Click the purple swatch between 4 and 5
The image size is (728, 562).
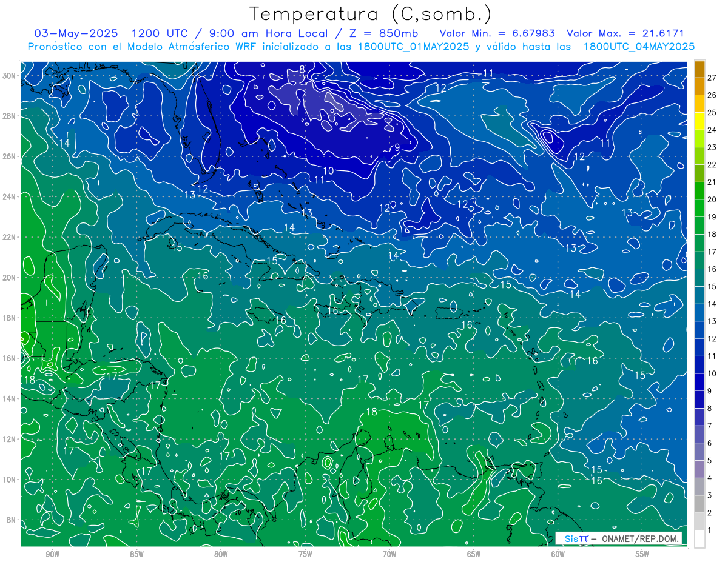click(700, 469)
